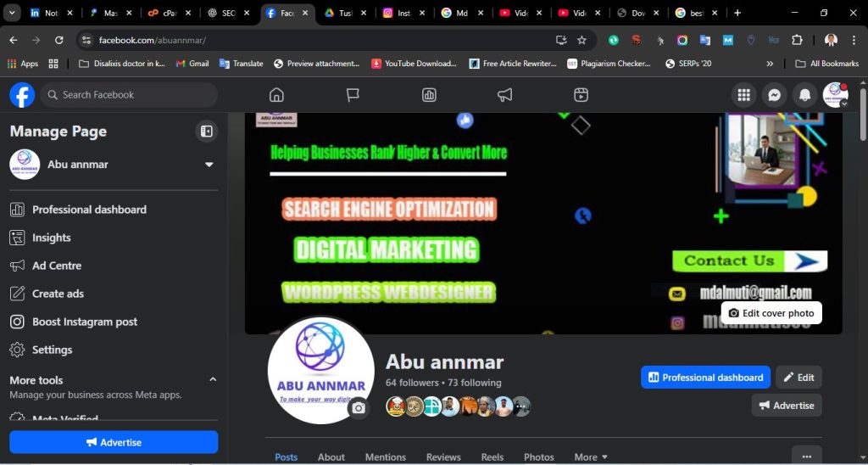Reload the page

click(58, 40)
